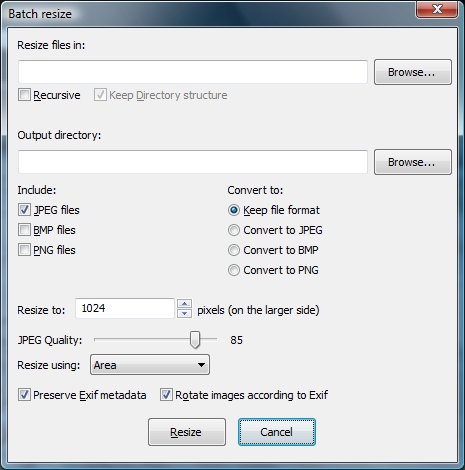The image size is (465, 470).
Task: Open the Resize using Area dropdown
Action: 150,365
